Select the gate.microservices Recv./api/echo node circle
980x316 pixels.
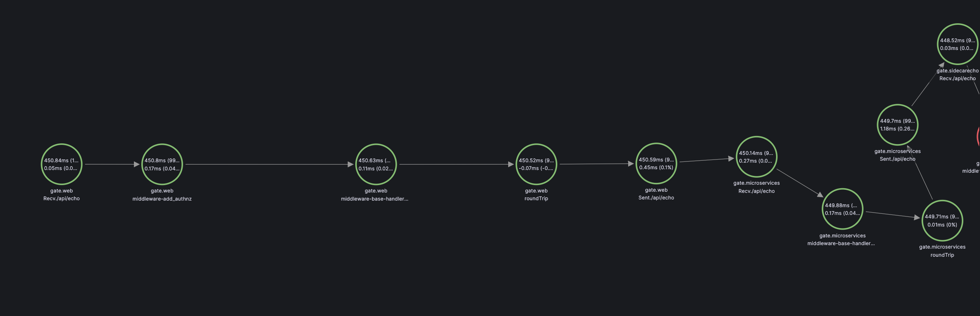pos(756,157)
